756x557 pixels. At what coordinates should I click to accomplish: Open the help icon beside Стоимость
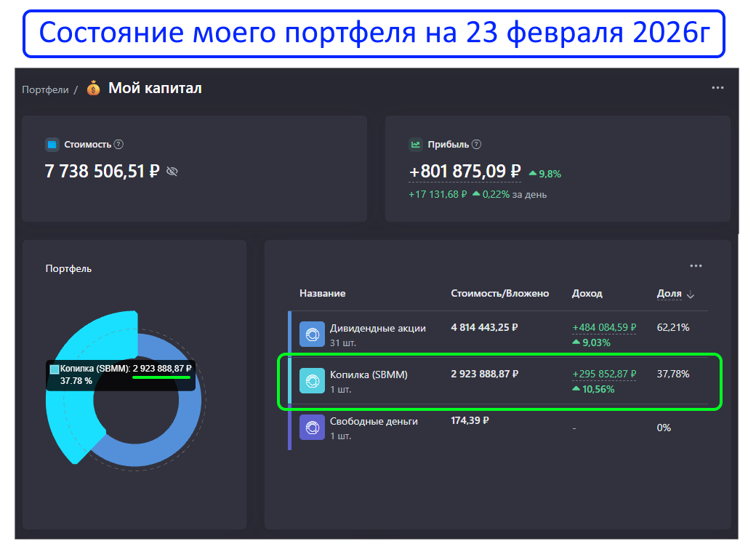(x=119, y=144)
